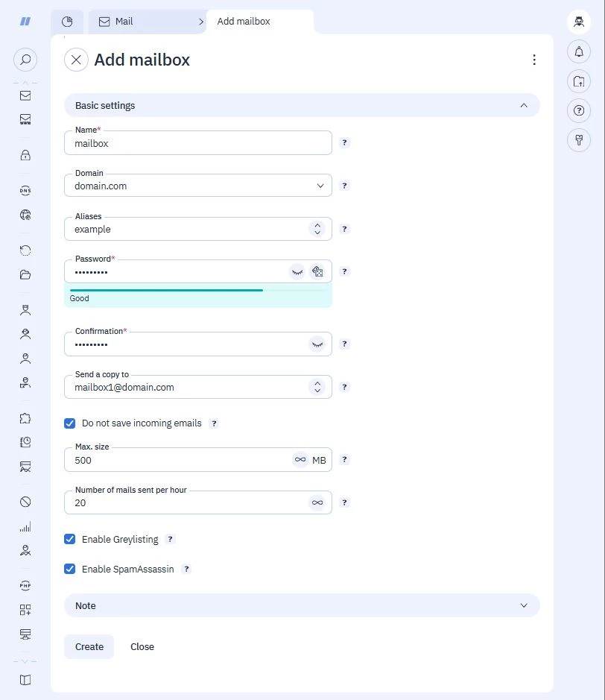This screenshot has width=605, height=700.
Task: Open the Domain dropdown list
Action: [x=198, y=186]
